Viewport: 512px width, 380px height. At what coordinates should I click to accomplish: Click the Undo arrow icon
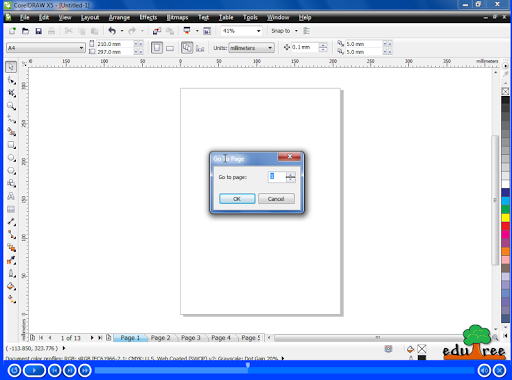112,31
